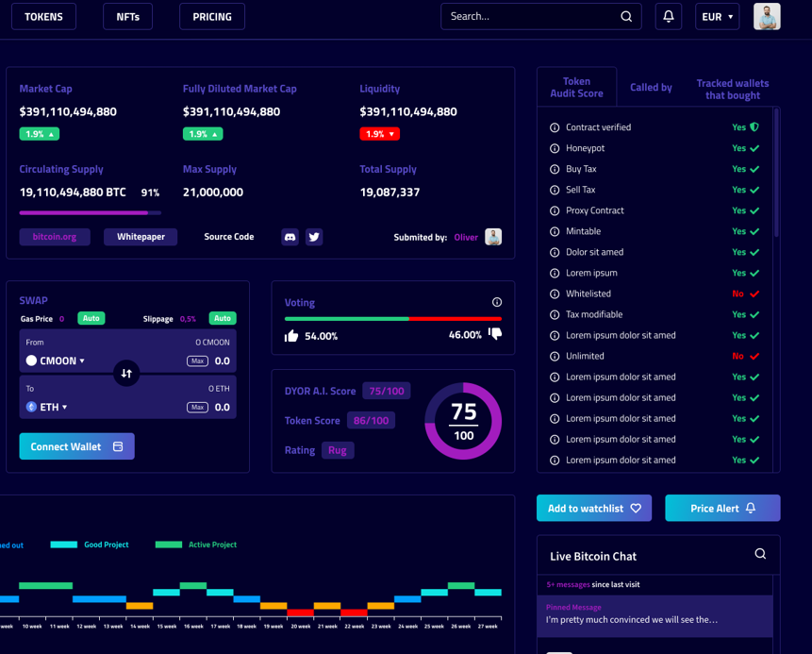812x654 pixels.
Task: Click the circulating supply progress bar
Action: tap(91, 212)
